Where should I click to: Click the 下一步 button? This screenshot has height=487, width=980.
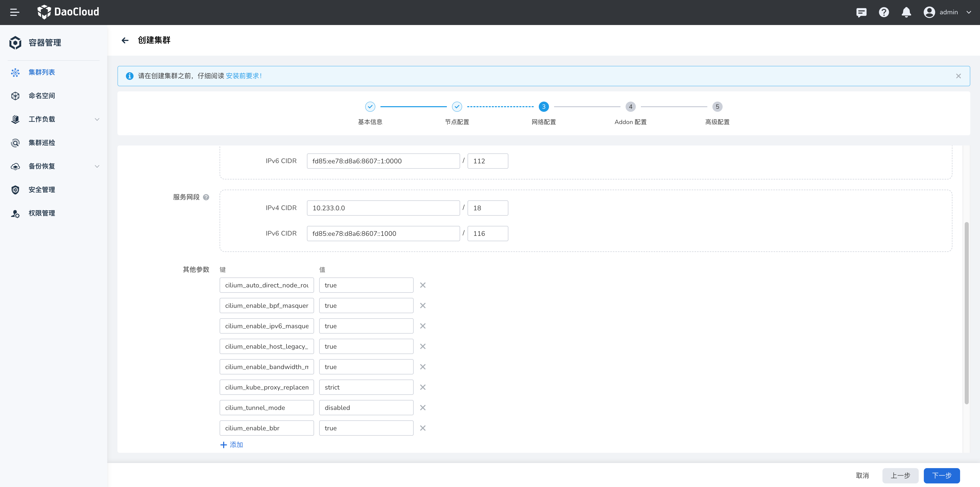point(942,476)
